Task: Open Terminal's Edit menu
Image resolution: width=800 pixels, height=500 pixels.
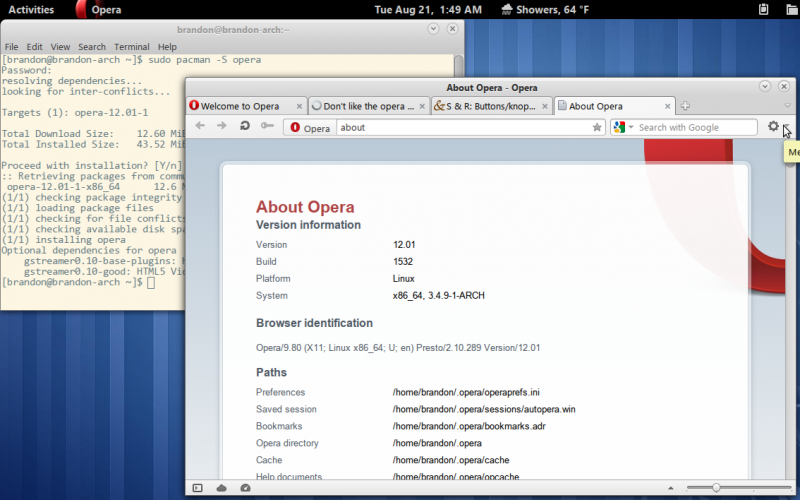Action: [34, 46]
